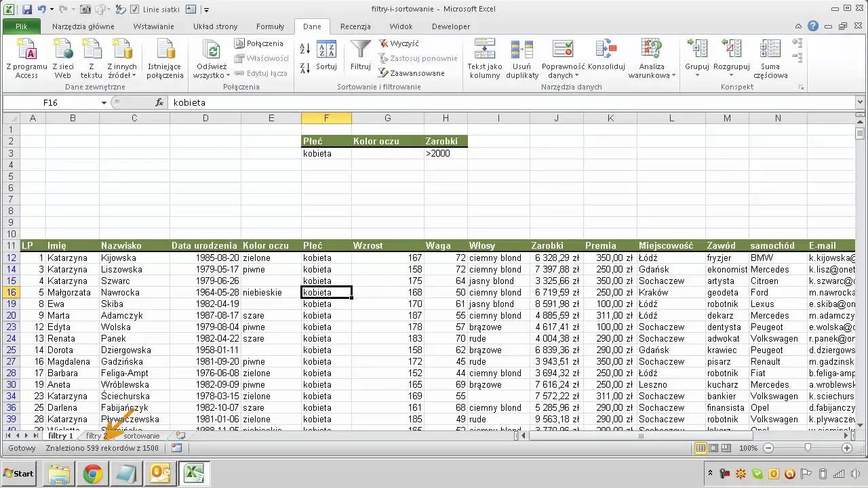Open the Name Box dropdown arrow
Screen dimensions: 868x488
(x=104, y=102)
